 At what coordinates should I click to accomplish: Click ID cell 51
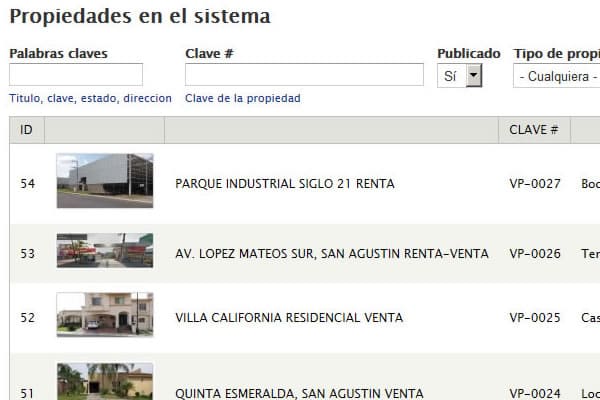28,393
